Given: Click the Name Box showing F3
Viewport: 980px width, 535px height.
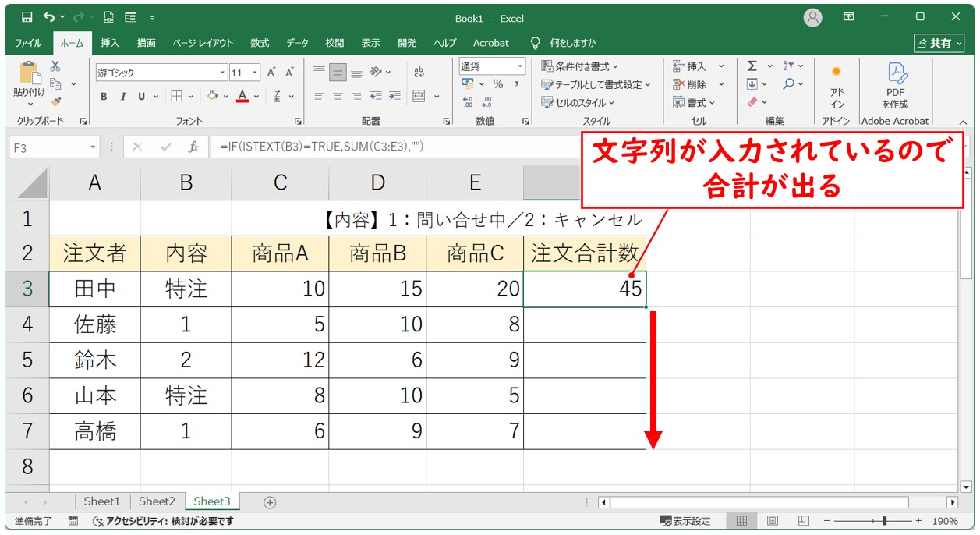Looking at the screenshot, I should click(48, 147).
